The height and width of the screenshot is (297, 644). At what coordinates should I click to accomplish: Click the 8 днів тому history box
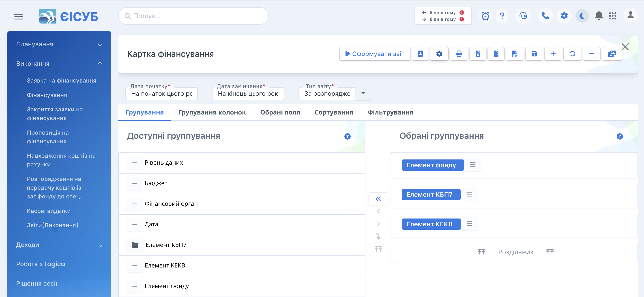click(443, 16)
